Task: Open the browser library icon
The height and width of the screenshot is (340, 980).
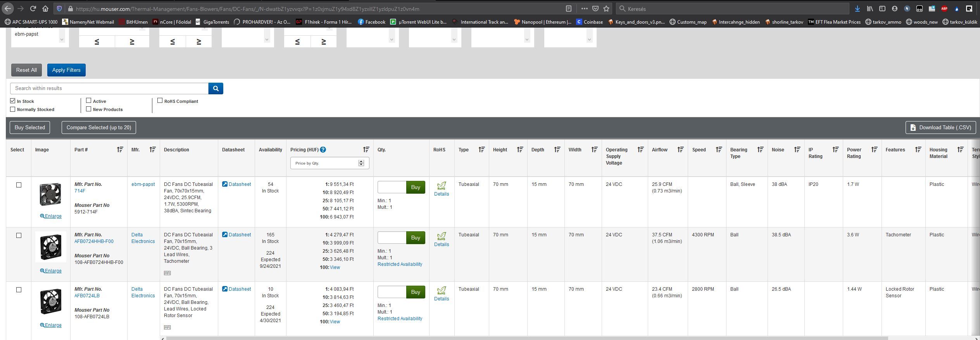Action: [x=870, y=9]
